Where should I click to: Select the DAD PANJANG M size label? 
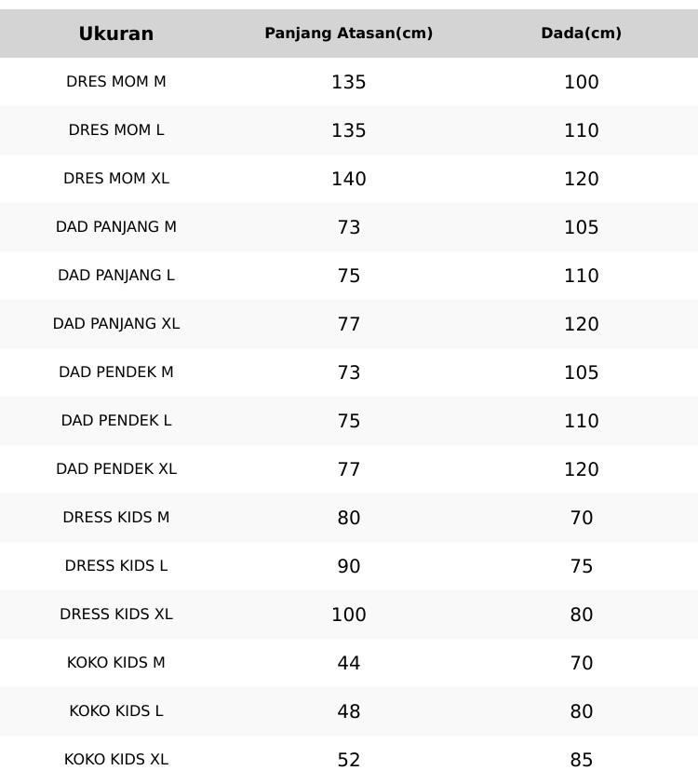(x=116, y=227)
